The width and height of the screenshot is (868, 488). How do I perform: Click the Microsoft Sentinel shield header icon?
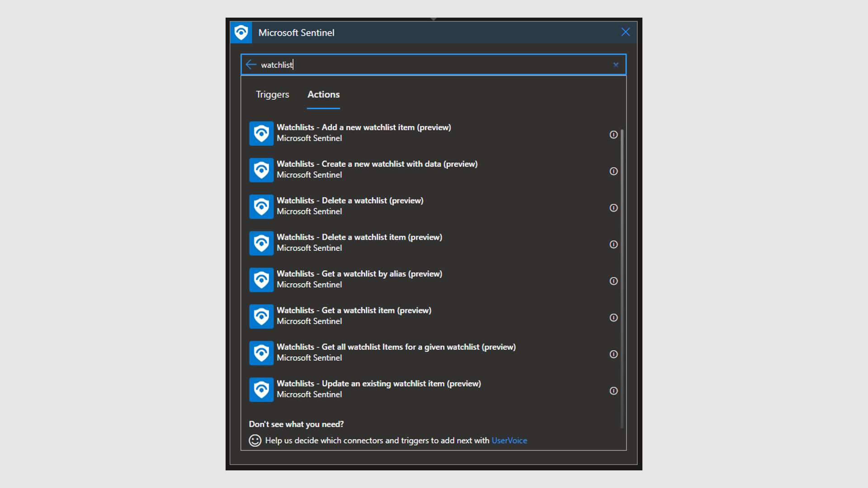pos(241,33)
